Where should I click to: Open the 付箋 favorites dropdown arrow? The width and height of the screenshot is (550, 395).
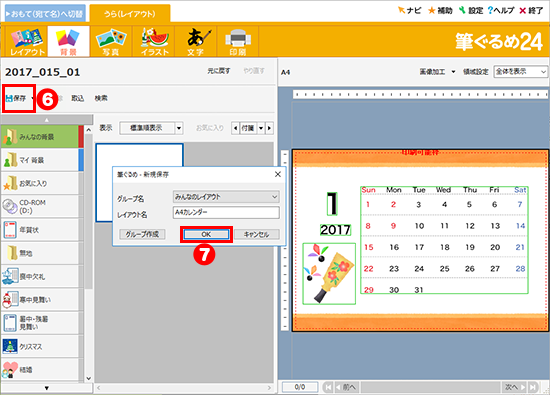(x=261, y=128)
